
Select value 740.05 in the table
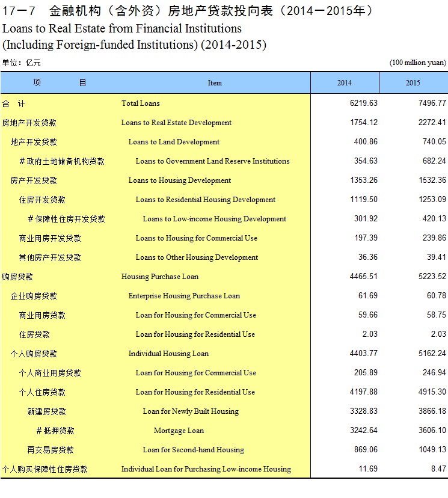[x=434, y=141]
